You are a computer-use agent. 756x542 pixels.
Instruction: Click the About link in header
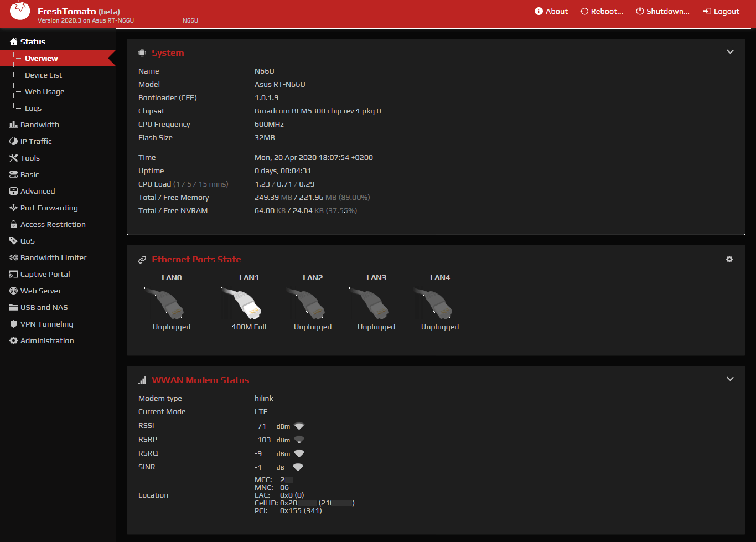tap(551, 11)
